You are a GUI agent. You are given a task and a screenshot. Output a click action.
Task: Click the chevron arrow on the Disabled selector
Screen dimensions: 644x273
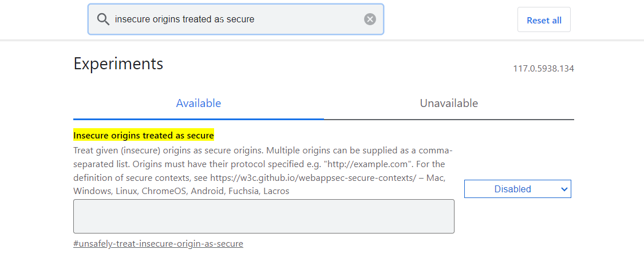point(564,189)
